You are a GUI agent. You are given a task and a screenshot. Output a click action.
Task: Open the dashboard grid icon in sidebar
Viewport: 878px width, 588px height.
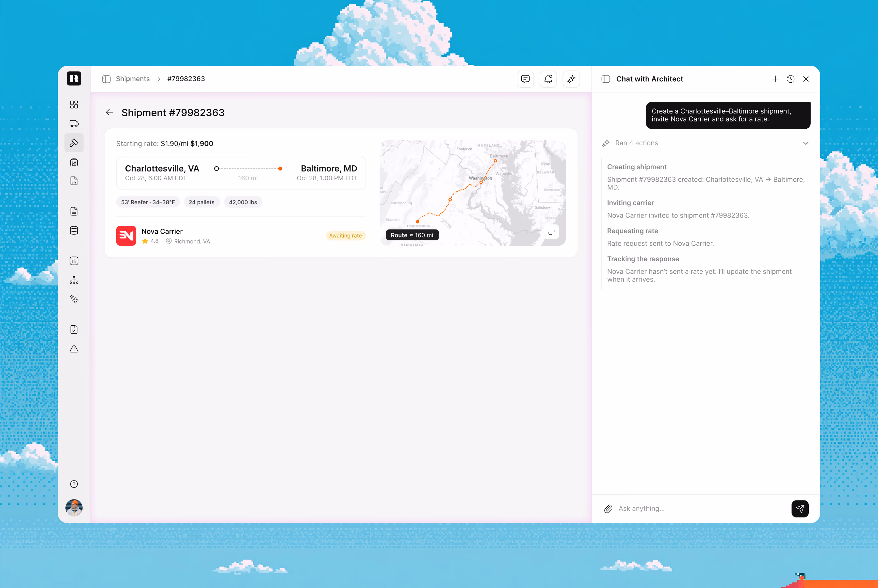click(74, 105)
